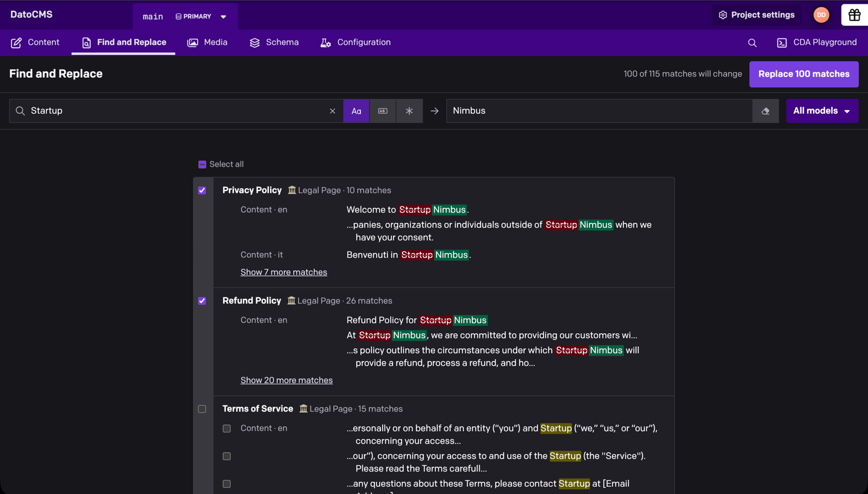This screenshot has width=868, height=494.
Task: Uncheck the Refund Policy checkbox
Action: [202, 301]
